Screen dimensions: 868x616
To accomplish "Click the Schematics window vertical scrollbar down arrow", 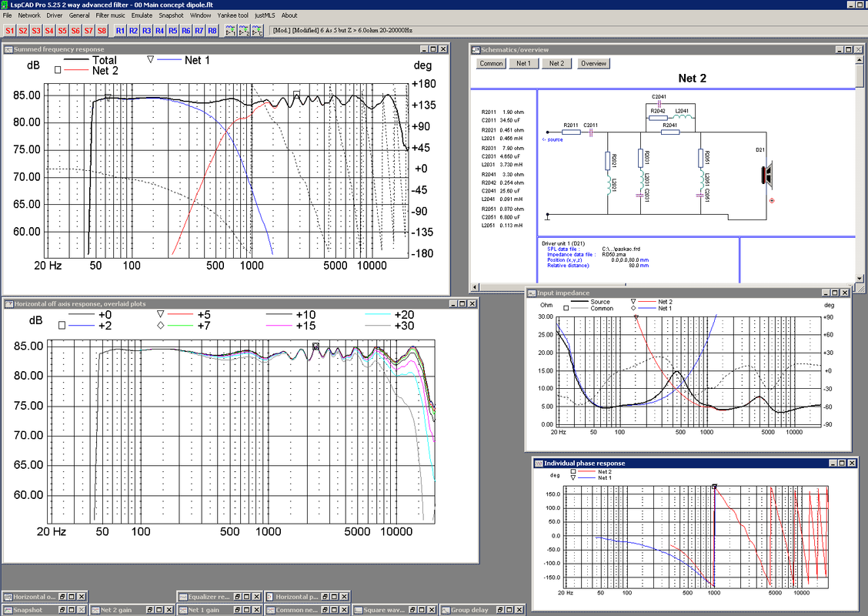I will [859, 279].
